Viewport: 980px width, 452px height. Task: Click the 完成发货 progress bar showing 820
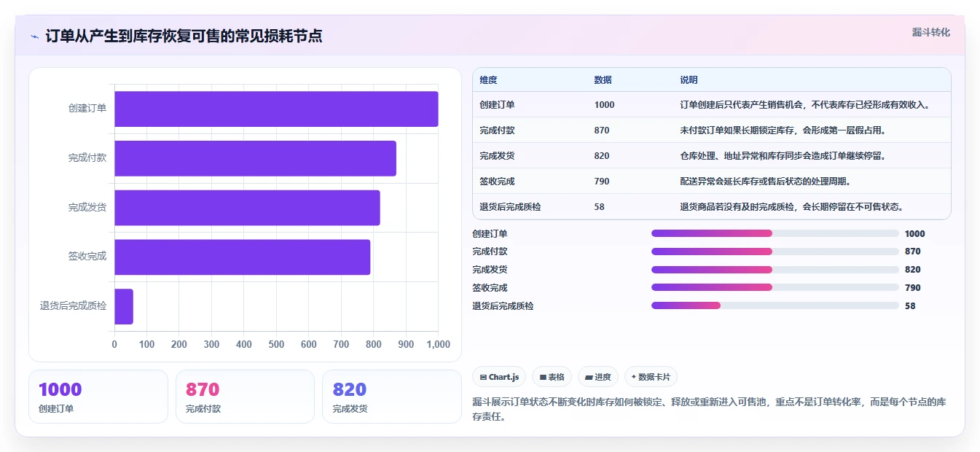[x=775, y=270]
